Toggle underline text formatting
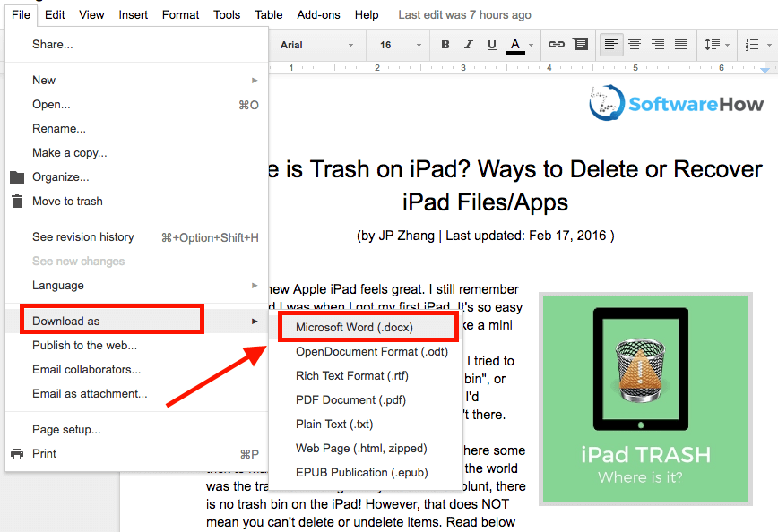Screen dimensions: 778x532 (491, 45)
